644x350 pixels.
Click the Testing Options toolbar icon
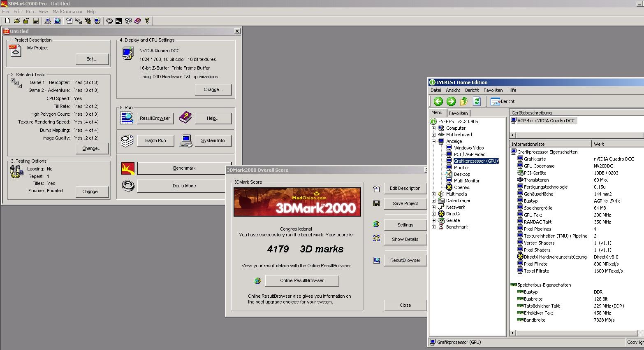[88, 21]
